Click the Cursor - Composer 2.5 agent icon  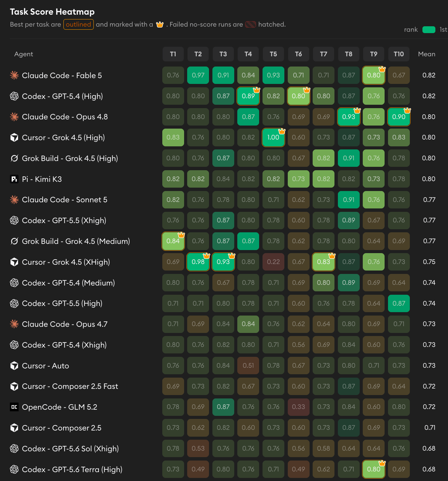tap(14, 428)
